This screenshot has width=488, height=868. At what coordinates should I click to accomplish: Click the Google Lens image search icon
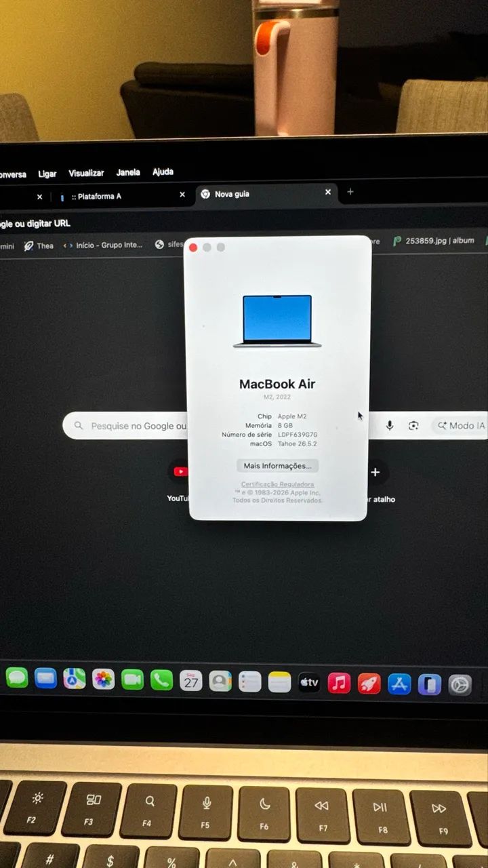413,426
